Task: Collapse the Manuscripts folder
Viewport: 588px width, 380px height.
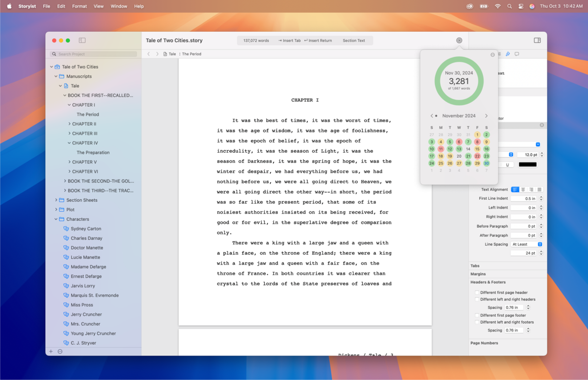Action: [56, 76]
